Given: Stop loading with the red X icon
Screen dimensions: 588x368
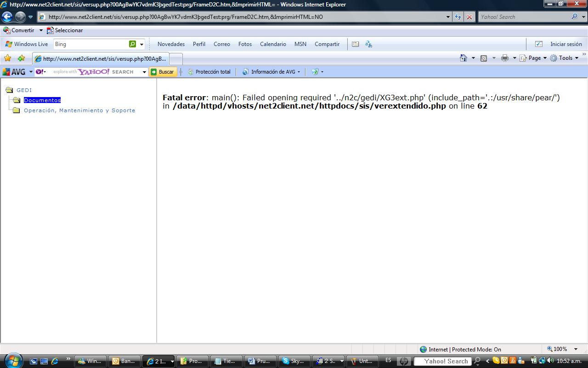Looking at the screenshot, I should (469, 17).
